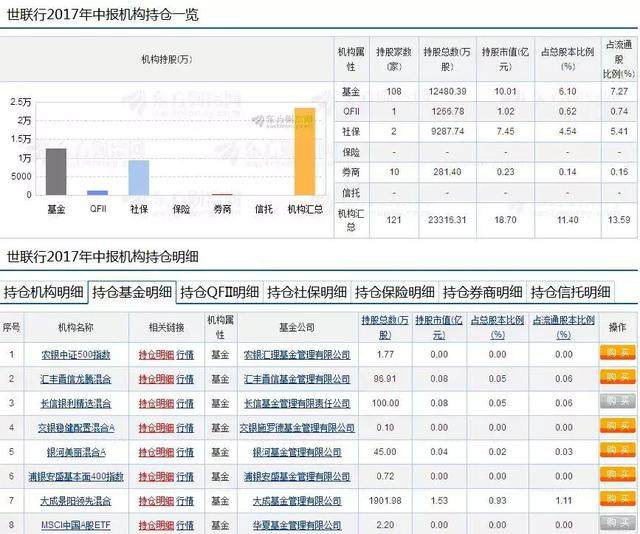Open the 大成基金管理有限公司 company link
Screen dimensions: 640x534
(x=298, y=499)
